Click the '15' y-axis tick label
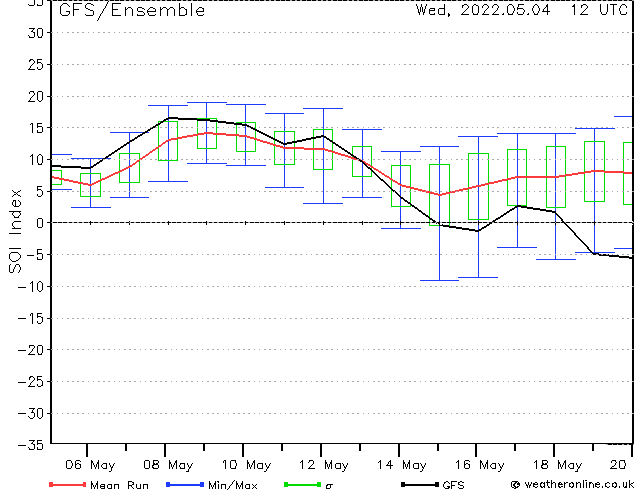 36,128
